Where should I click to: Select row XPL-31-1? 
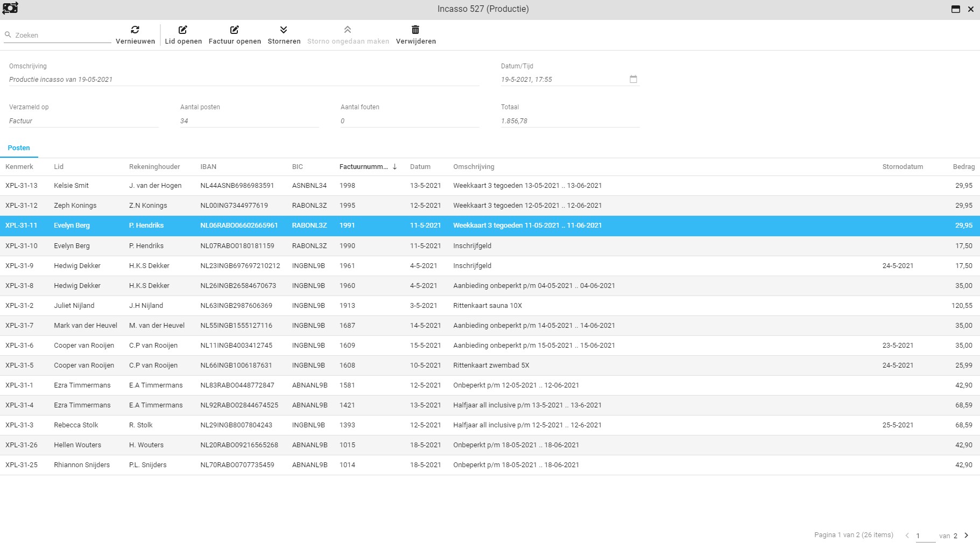(x=490, y=385)
